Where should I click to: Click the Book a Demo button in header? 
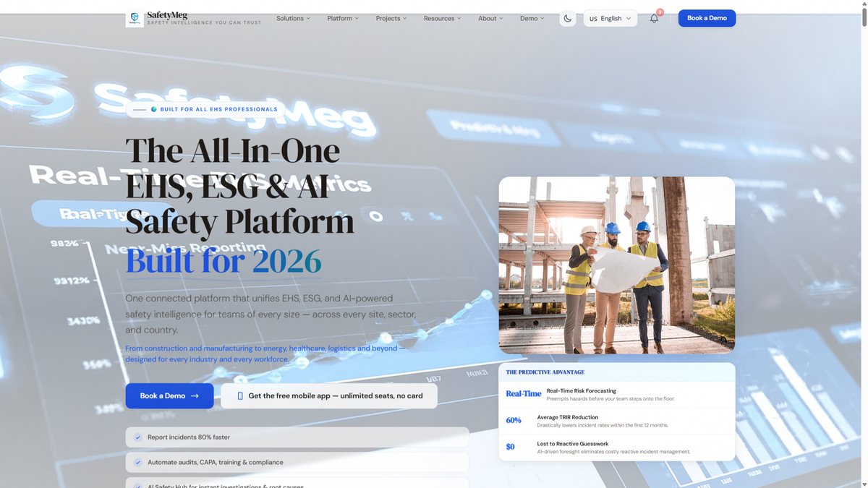click(x=707, y=18)
